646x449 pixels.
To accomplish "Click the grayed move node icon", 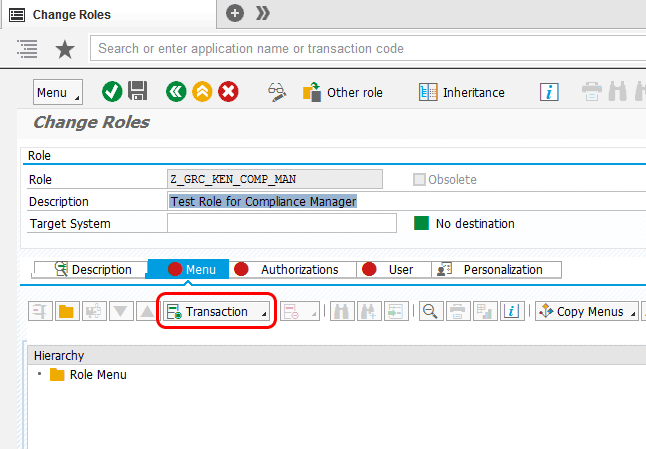I will tap(94, 311).
